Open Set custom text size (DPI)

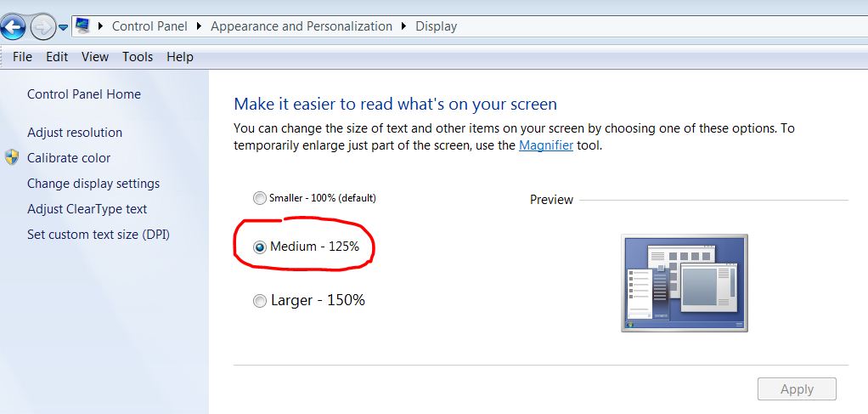coord(98,235)
